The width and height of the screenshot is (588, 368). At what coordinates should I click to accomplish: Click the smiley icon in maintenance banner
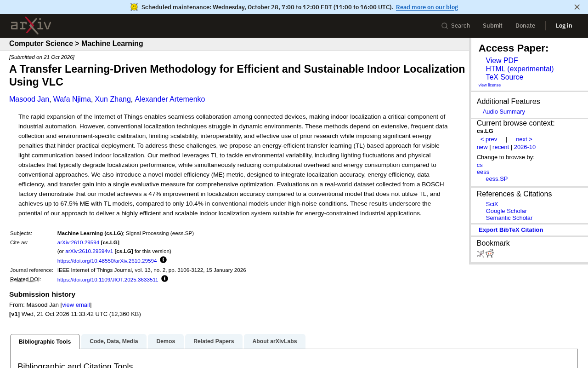[x=134, y=7]
